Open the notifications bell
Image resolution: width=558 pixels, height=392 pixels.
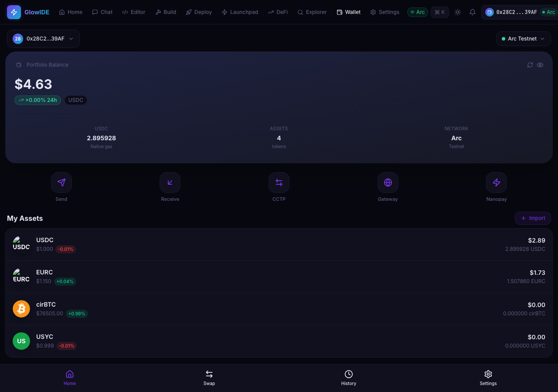pos(473,12)
